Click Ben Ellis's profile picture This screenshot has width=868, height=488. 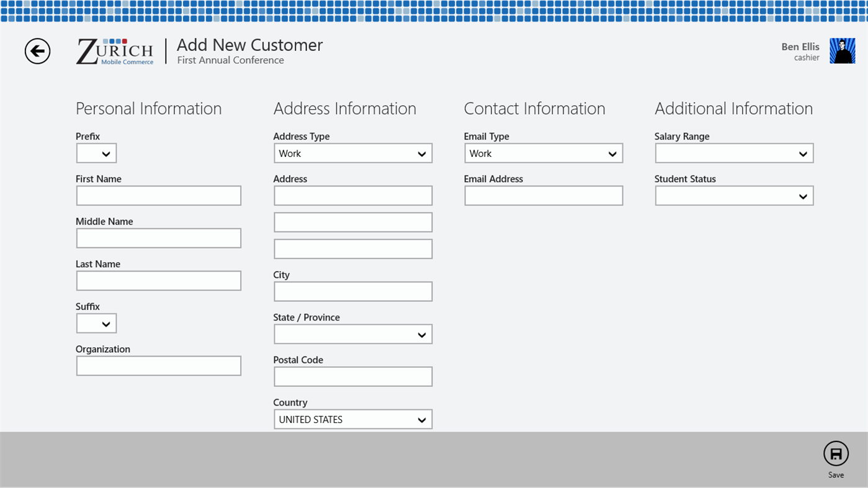pyautogui.click(x=842, y=50)
